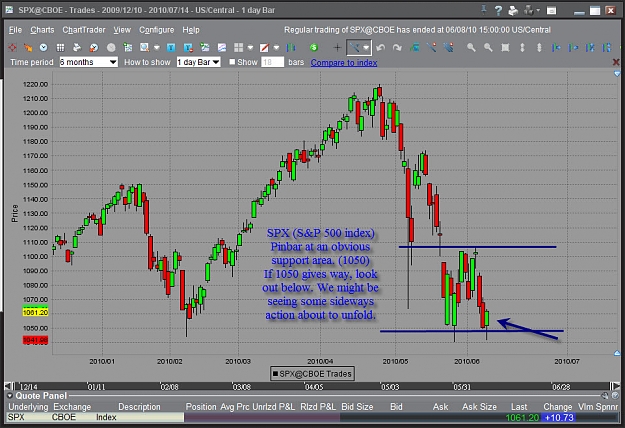Click the grid table toolbar icon

[60, 48]
